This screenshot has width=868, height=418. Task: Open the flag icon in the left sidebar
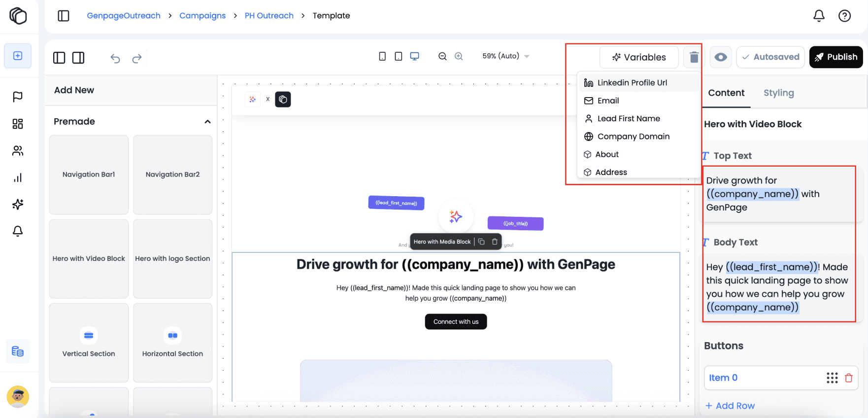click(18, 97)
